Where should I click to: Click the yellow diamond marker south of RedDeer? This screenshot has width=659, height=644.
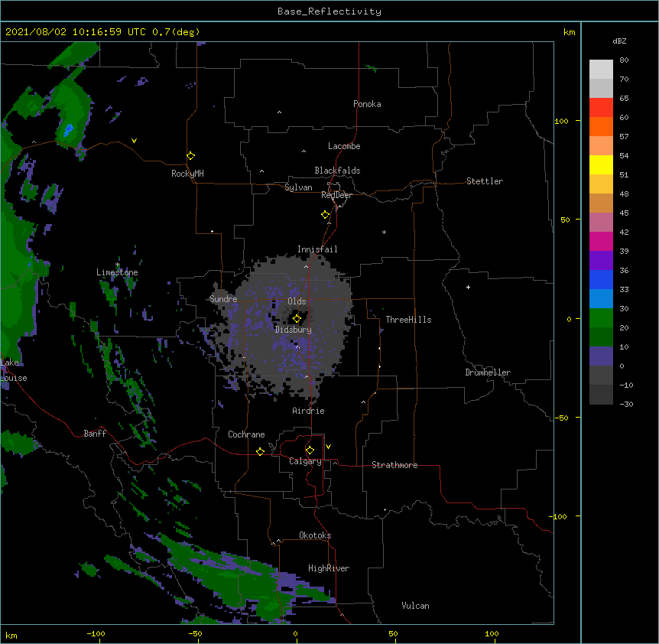tap(326, 215)
